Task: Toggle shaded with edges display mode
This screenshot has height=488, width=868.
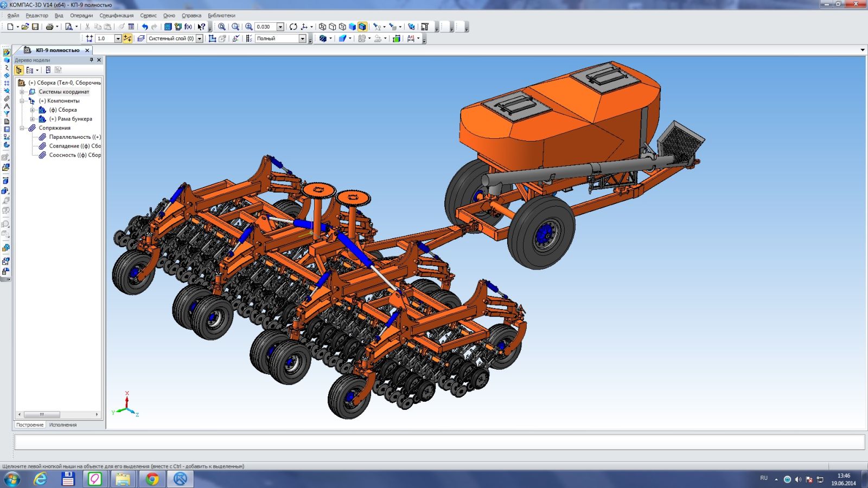Action: (x=362, y=27)
